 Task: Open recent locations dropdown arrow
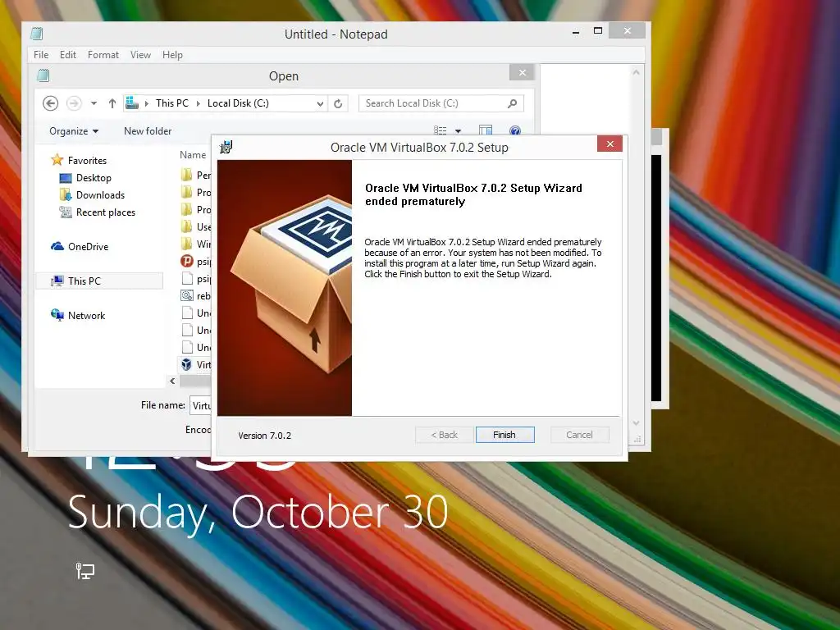click(x=94, y=103)
